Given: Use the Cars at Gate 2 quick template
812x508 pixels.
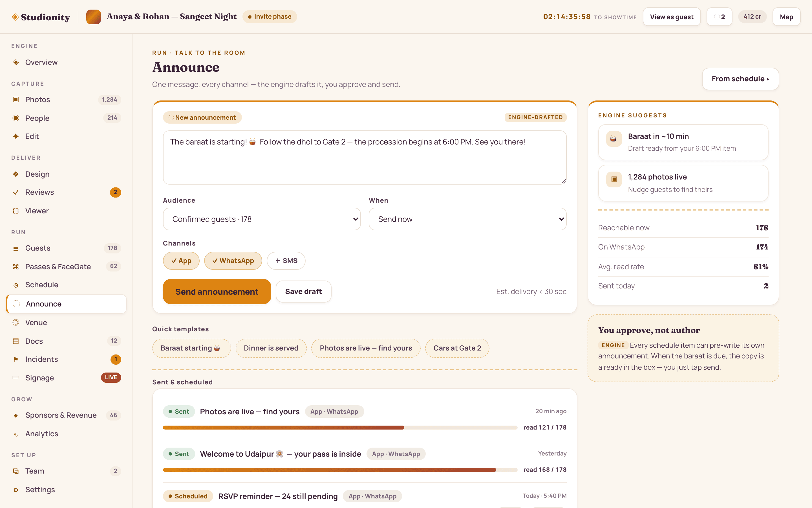Looking at the screenshot, I should pos(457,348).
